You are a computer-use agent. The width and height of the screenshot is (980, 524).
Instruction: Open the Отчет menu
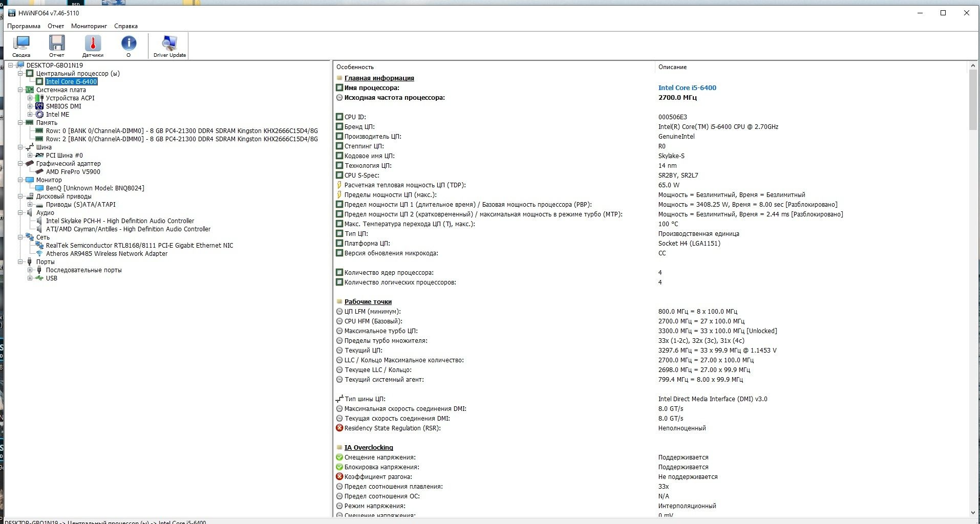(56, 26)
